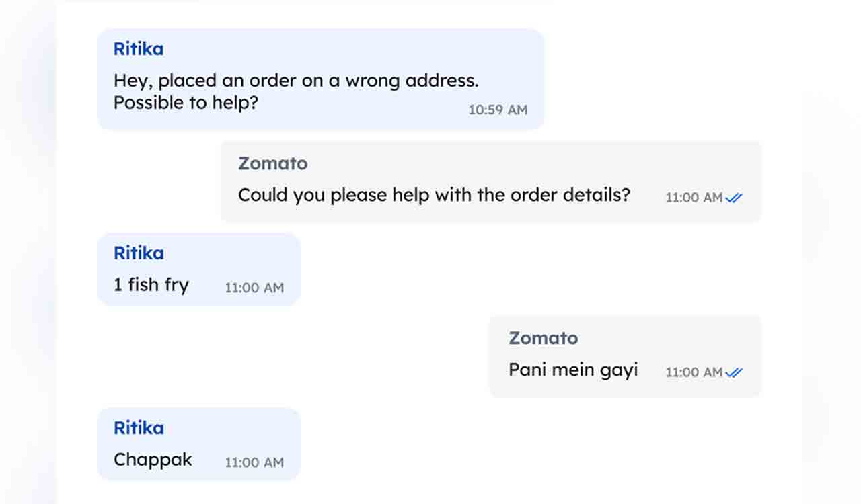861x504 pixels.
Task: Click the 11:00 AM time beside Pani mein gayi
Action: coord(694,372)
